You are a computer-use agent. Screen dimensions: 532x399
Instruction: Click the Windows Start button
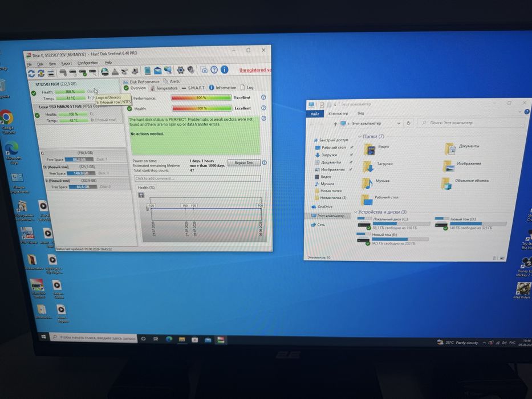coord(43,337)
